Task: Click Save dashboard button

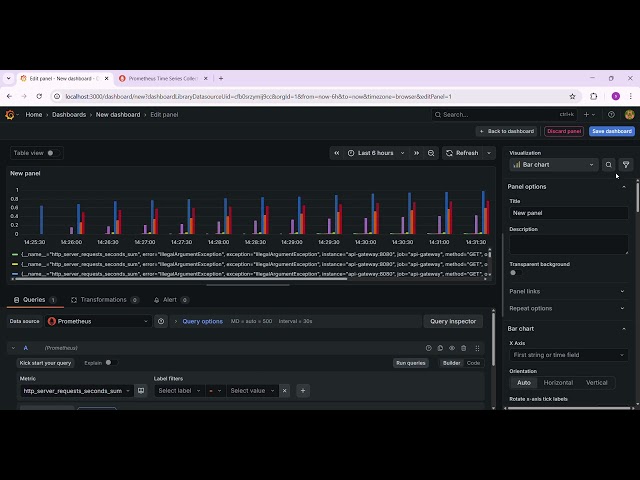Action: click(611, 131)
